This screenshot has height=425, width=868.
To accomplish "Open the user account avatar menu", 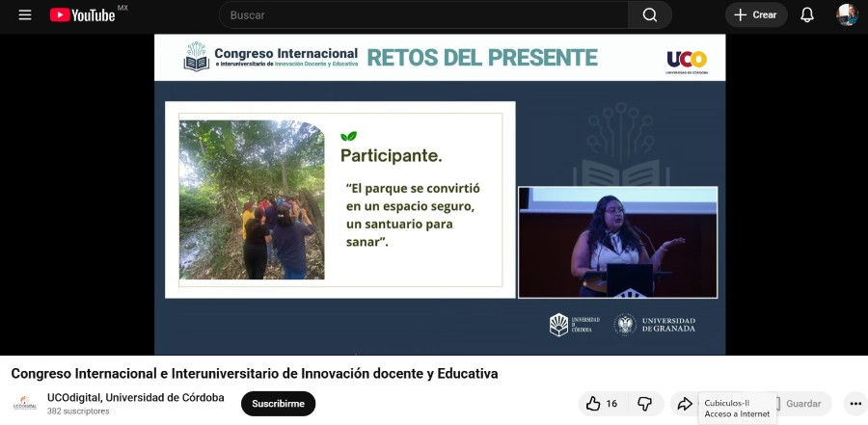I will tap(847, 15).
